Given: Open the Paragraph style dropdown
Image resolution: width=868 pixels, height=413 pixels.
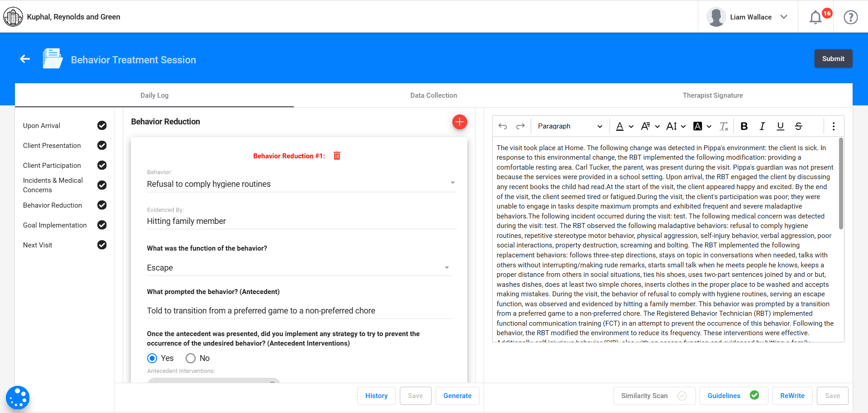Looking at the screenshot, I should pos(569,126).
